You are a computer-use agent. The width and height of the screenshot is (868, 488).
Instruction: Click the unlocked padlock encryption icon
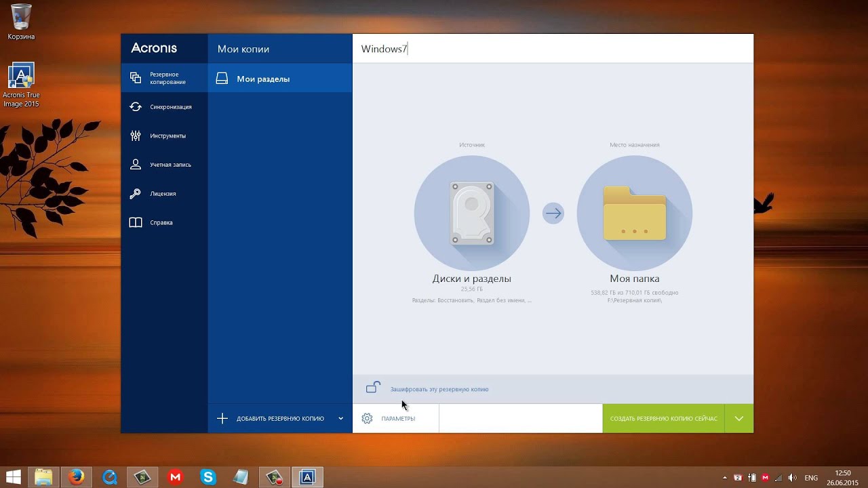pos(373,388)
